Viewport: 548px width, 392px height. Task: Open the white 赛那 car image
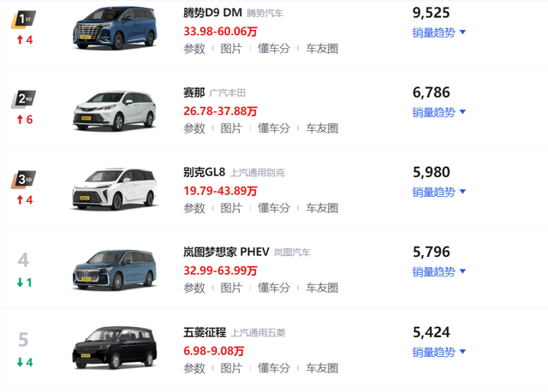pos(115,110)
